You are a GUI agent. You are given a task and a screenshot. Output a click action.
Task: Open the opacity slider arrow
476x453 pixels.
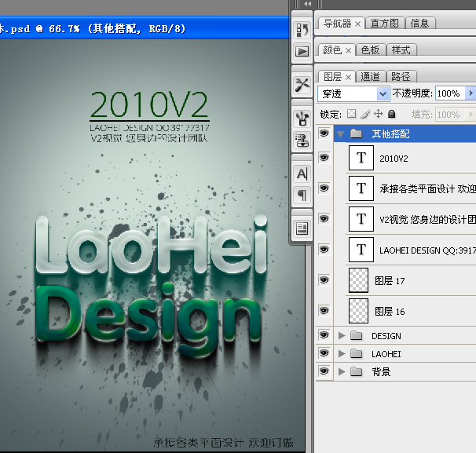pos(471,93)
